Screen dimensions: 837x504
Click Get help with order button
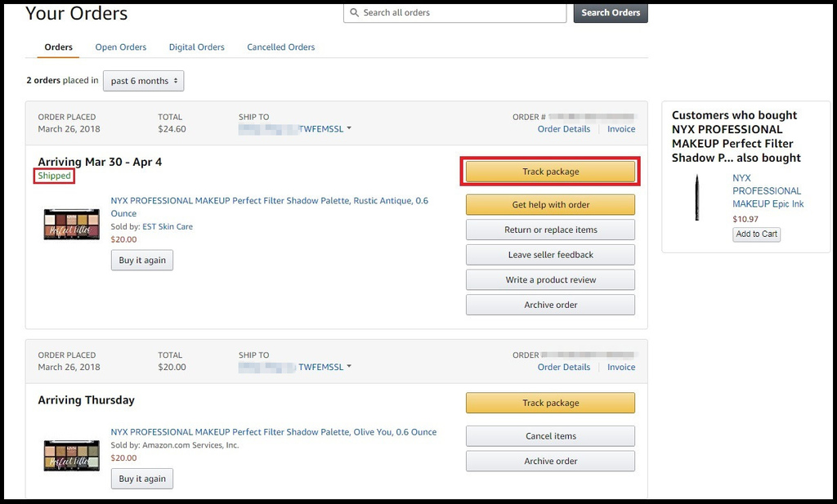[x=550, y=205]
